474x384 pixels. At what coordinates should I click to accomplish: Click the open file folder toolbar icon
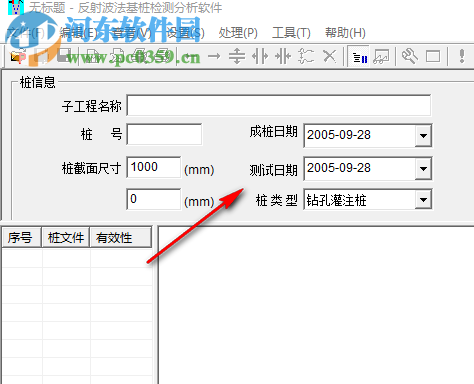17,56
